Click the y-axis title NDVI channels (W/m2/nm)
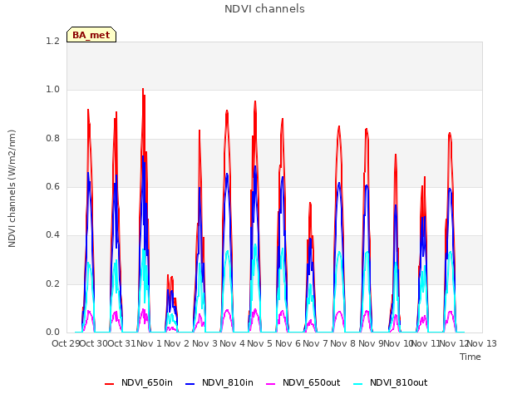 12,189
